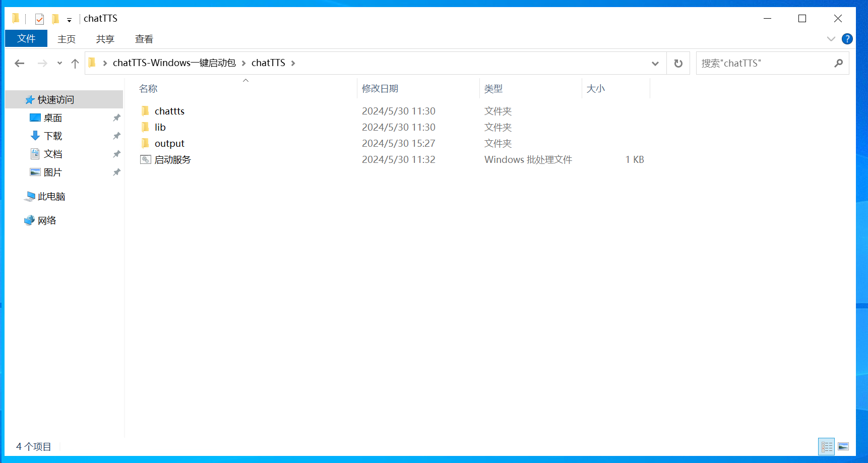Select 下载 in navigation pane
Viewport: 868px width, 463px height.
pyautogui.click(x=53, y=136)
